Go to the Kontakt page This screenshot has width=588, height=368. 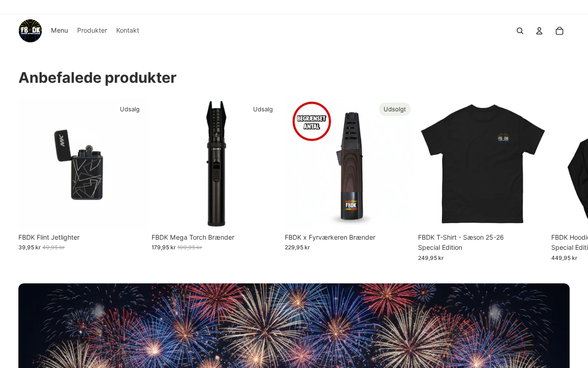click(x=128, y=30)
